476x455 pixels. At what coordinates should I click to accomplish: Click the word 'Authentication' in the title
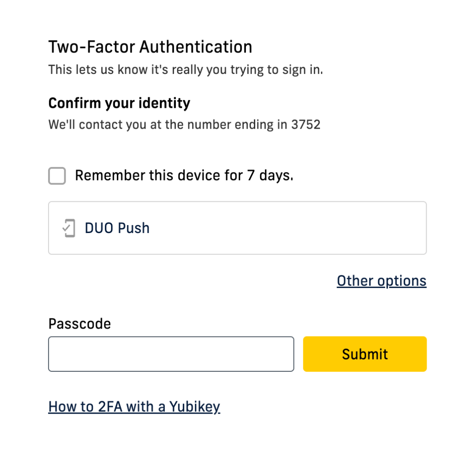(196, 47)
